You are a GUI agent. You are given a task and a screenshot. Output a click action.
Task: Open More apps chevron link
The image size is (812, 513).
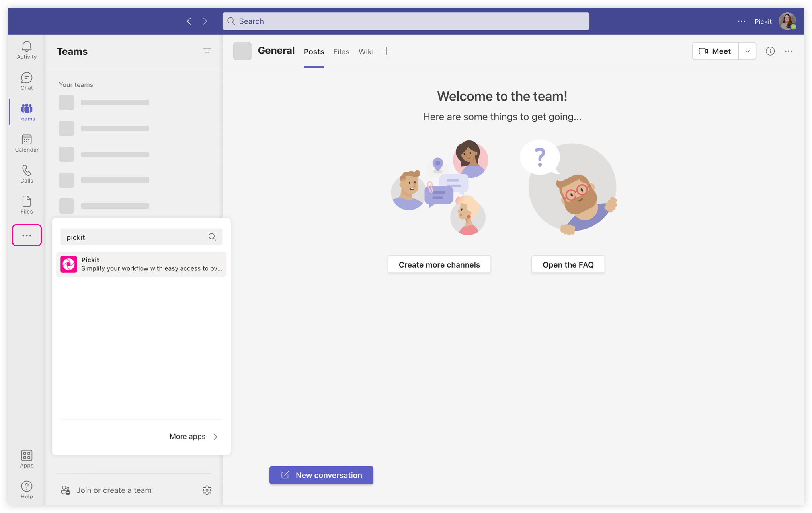[x=193, y=437]
